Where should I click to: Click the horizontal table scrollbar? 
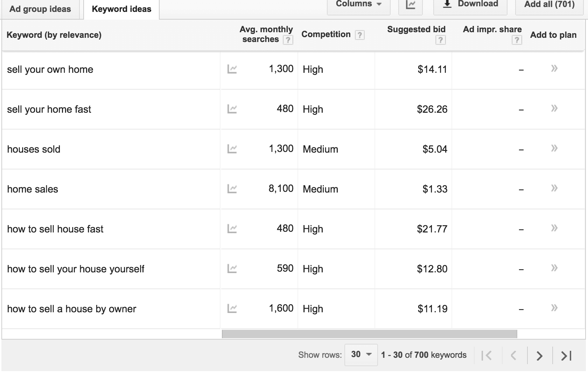coord(369,334)
